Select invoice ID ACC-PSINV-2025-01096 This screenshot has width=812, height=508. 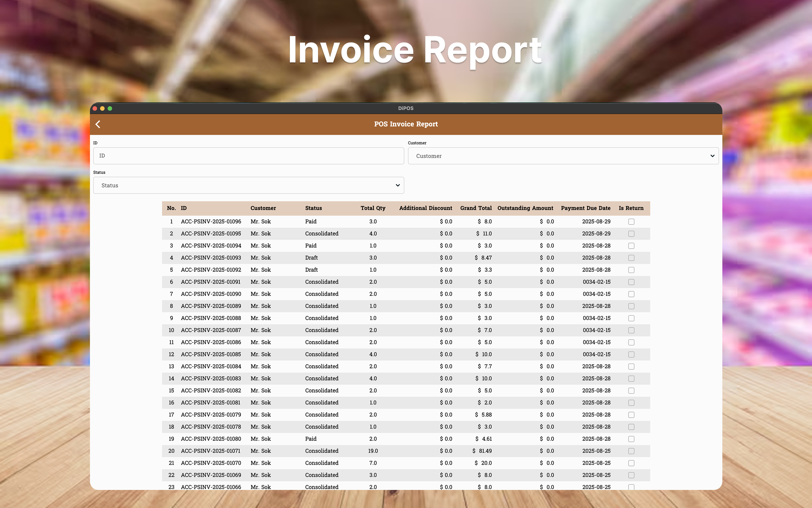pyautogui.click(x=211, y=222)
